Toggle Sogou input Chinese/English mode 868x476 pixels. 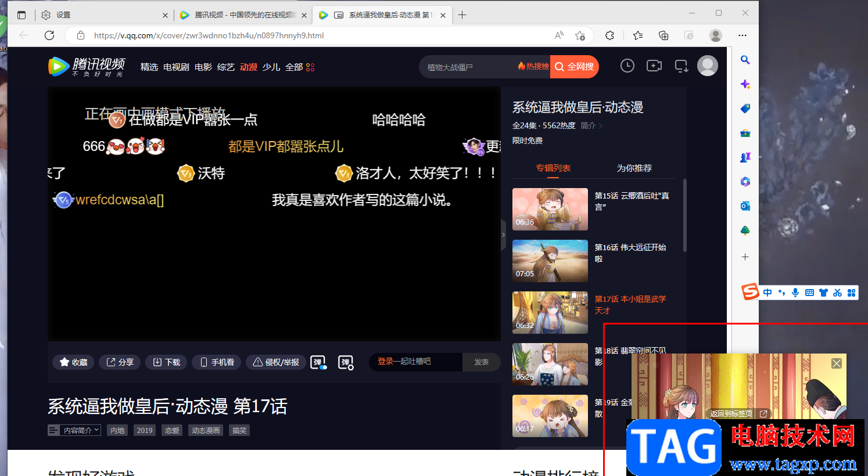[767, 293]
